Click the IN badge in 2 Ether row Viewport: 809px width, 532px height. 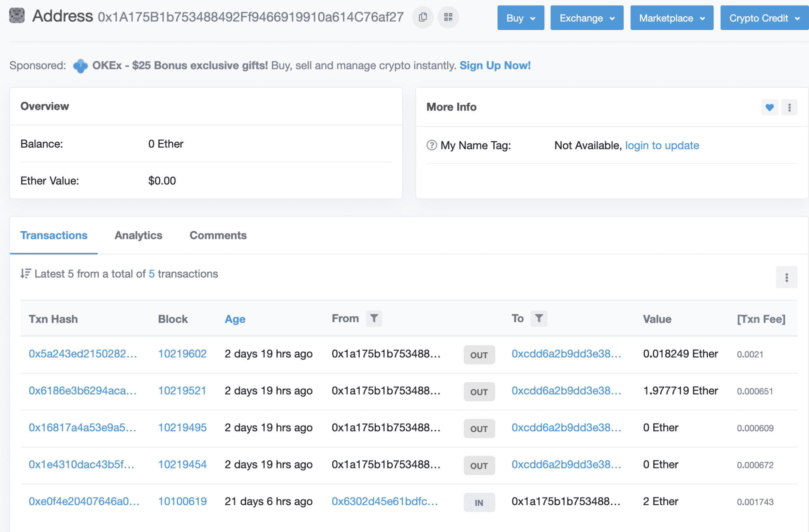pyautogui.click(x=479, y=502)
